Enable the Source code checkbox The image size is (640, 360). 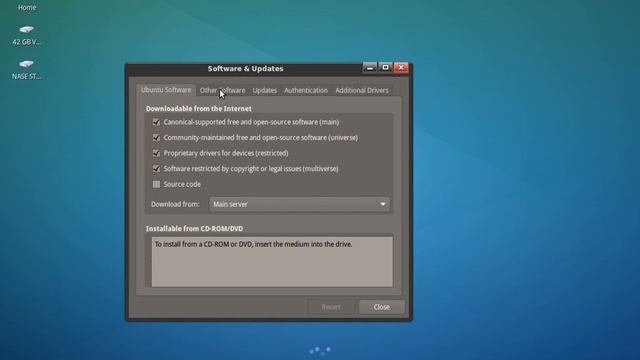tap(156, 184)
